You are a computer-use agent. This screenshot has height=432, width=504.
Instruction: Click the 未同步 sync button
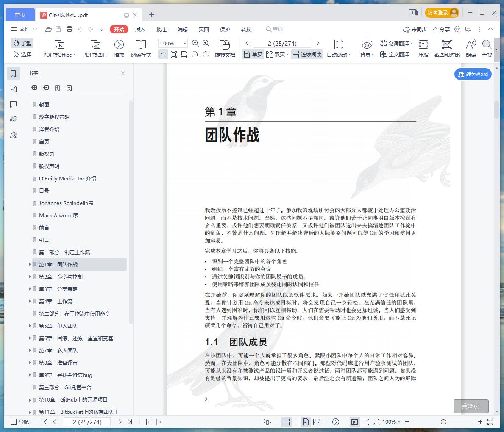[x=415, y=29]
